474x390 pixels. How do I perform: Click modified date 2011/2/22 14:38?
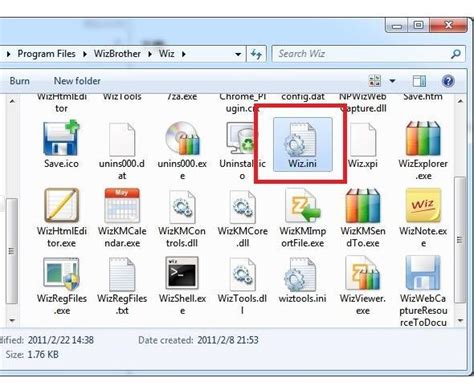point(61,340)
